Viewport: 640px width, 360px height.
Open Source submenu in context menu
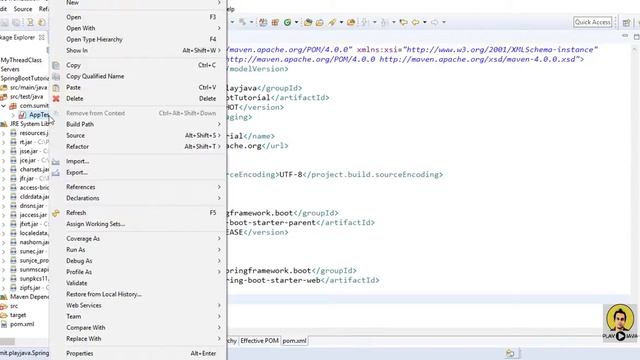click(x=138, y=135)
